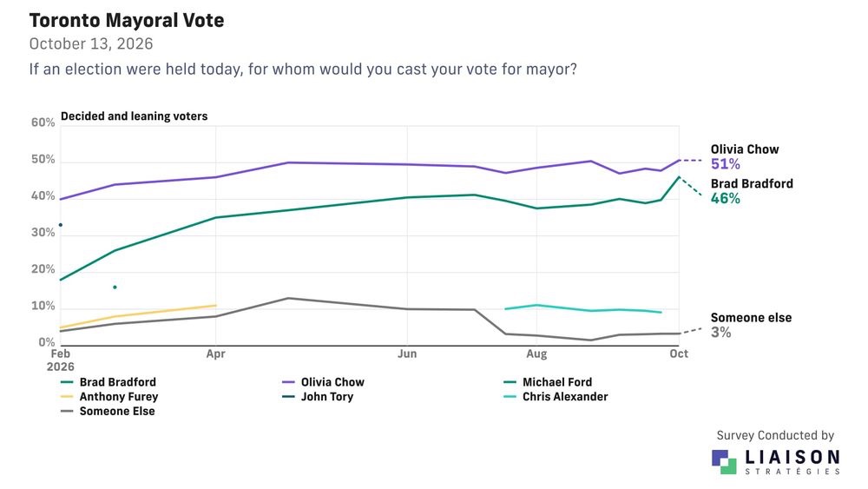
Task: Toggle the John Tory legend entry
Action: [x=318, y=397]
